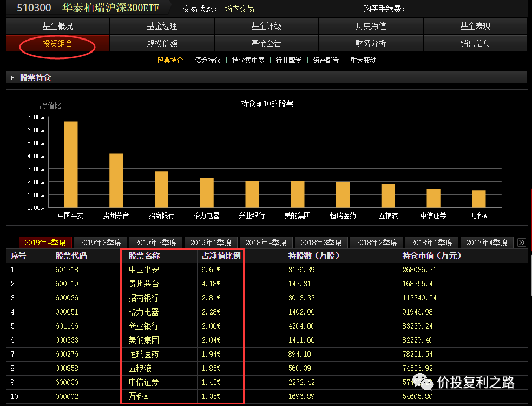Viewport: 532px width, 406px height.
Task: Open the 规模份额 tab
Action: [162, 43]
